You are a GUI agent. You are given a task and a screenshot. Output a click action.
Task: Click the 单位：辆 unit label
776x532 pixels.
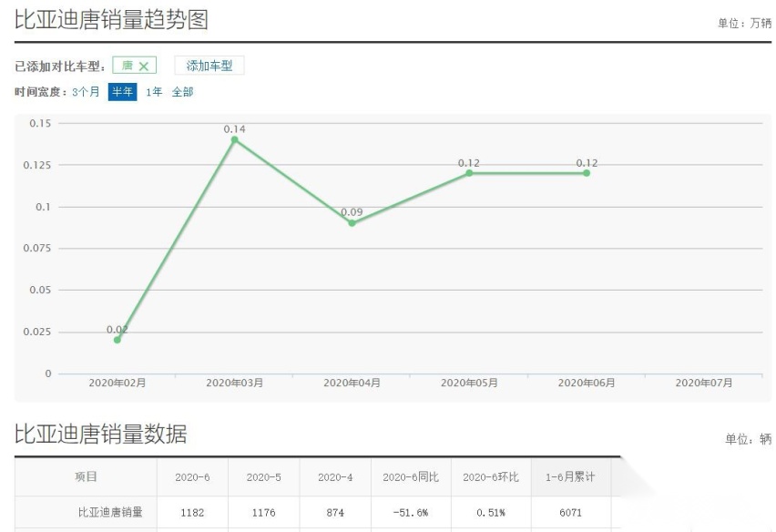tap(749, 438)
